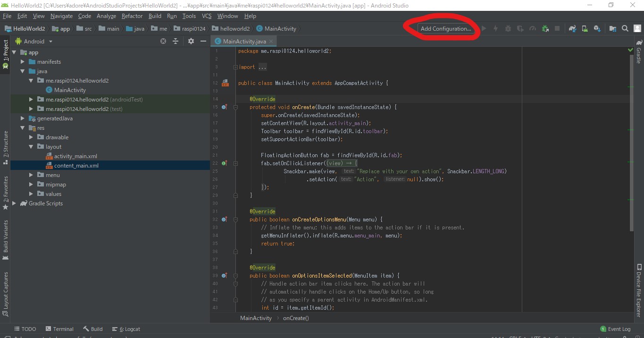This screenshot has height=338, width=644.
Task: Expand the mipmap folder
Action: click(x=31, y=185)
